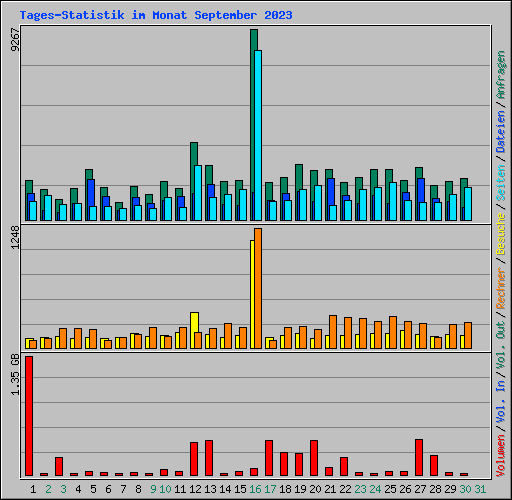512x500 pixels.
Task: Click day label 20 on the x-axis
Action: click(315, 489)
